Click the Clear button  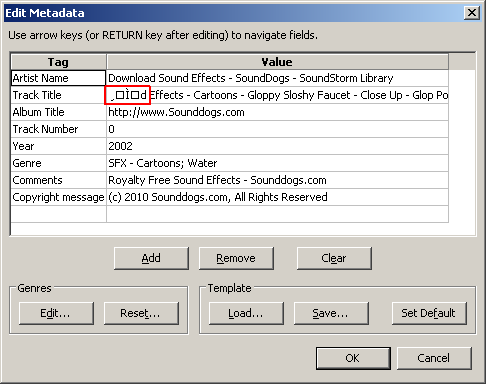pos(334,258)
